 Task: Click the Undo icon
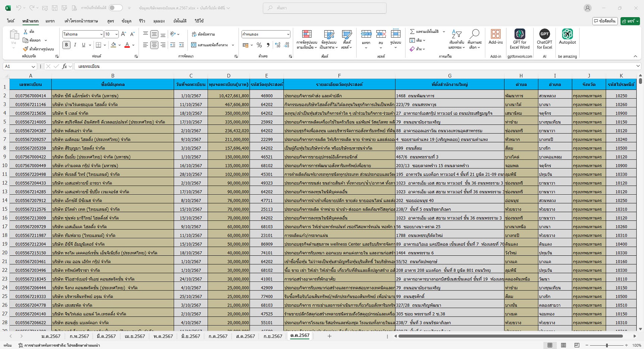tap(19, 8)
